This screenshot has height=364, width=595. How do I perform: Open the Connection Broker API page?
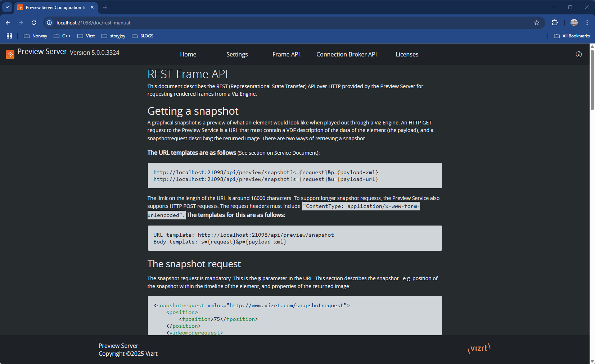(x=347, y=54)
